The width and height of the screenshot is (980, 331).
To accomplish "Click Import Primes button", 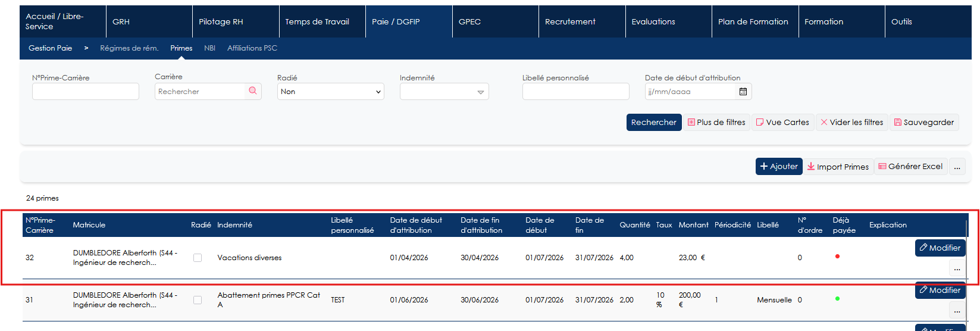I will [x=838, y=167].
